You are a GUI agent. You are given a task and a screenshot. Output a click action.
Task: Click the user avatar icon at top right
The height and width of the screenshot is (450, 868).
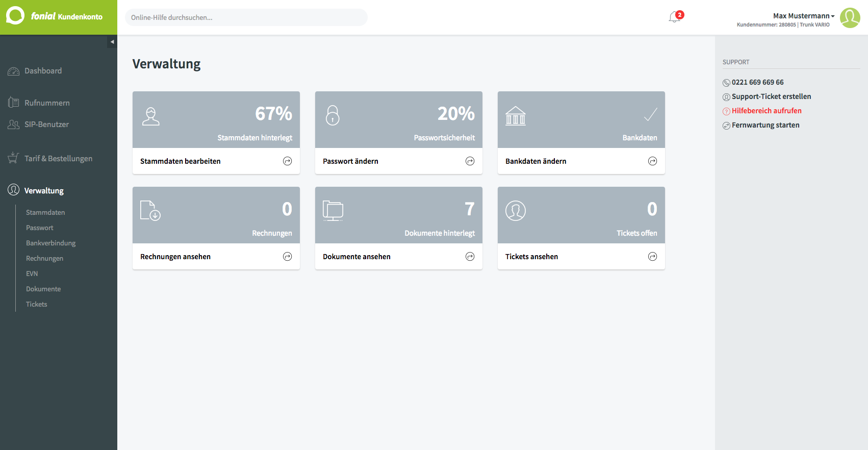[x=850, y=18]
